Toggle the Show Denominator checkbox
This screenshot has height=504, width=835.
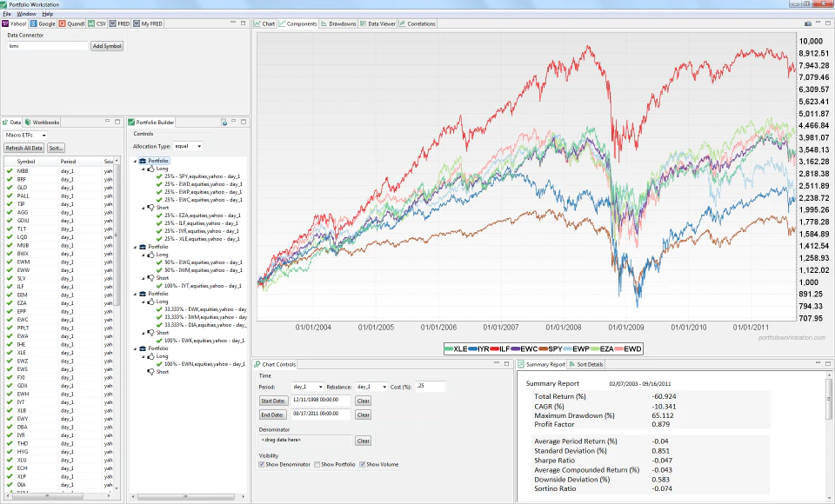pyautogui.click(x=262, y=465)
